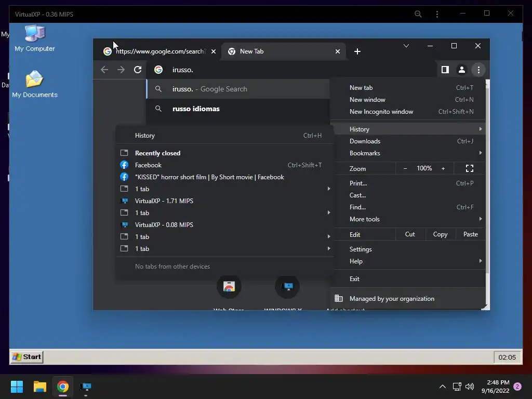Select the russo idiomas suggestion
This screenshot has width=532, height=399.
238,109
